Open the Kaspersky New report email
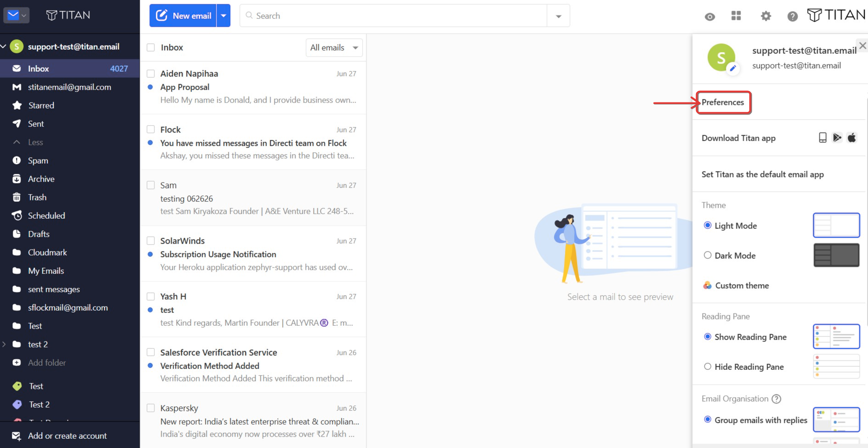Image resolution: width=868 pixels, height=448 pixels. (x=253, y=421)
